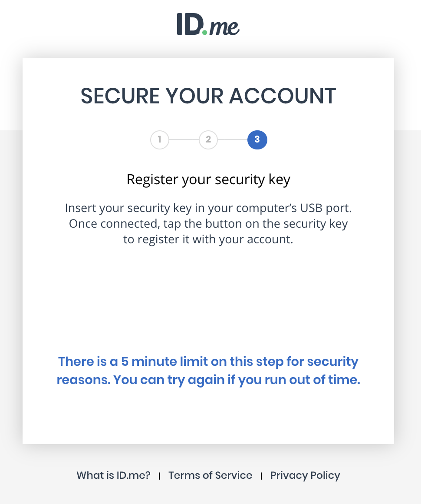Click the security key instruction paragraph
Screen dimensions: 421x504
[x=208, y=223]
